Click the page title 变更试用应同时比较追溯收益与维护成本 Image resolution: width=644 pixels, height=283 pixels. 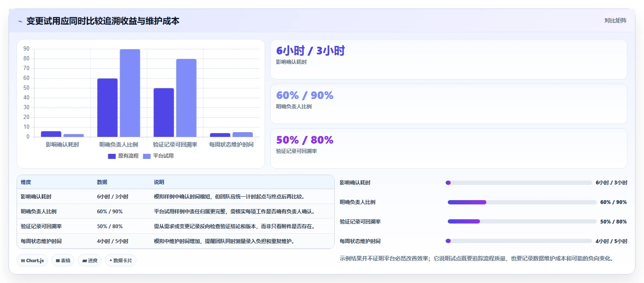103,21
